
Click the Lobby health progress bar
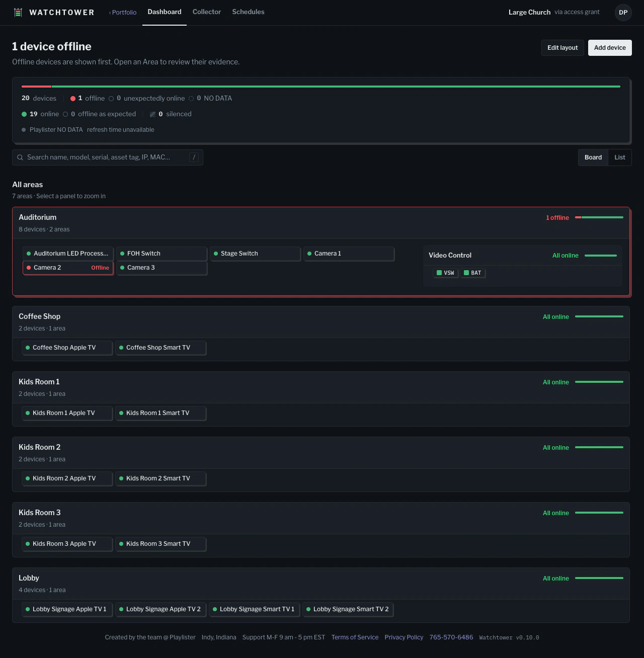tap(599, 578)
